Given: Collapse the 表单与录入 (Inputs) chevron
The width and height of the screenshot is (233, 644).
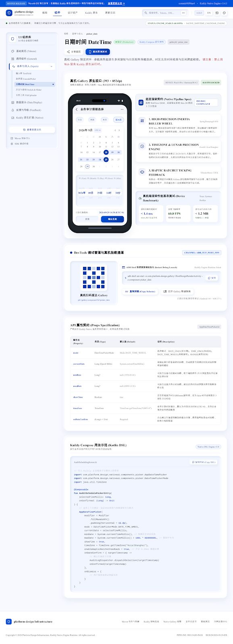Looking at the screenshot, I should pyautogui.click(x=52, y=66).
